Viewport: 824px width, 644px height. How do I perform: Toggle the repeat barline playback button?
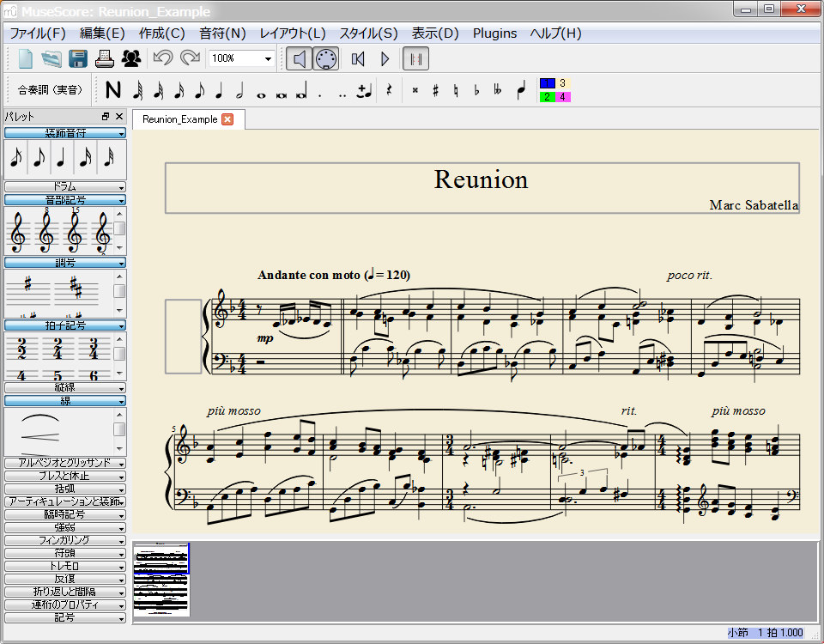[415, 58]
